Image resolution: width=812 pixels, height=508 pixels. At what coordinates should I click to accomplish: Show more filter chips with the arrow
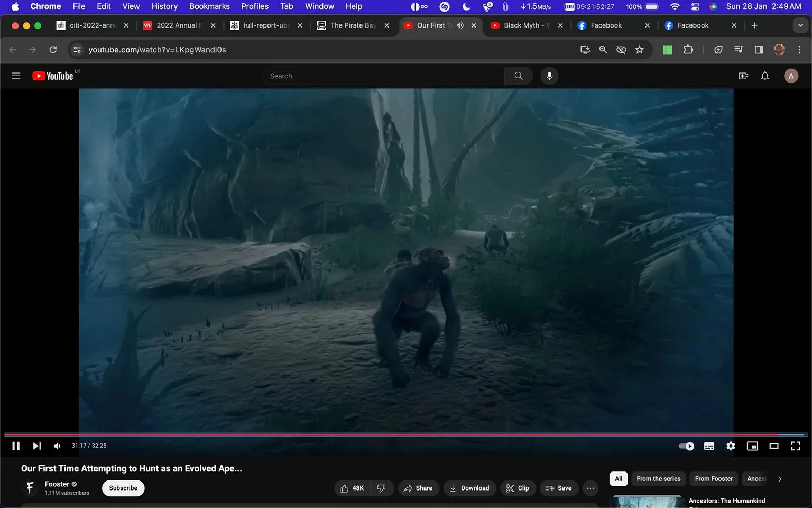coord(780,479)
